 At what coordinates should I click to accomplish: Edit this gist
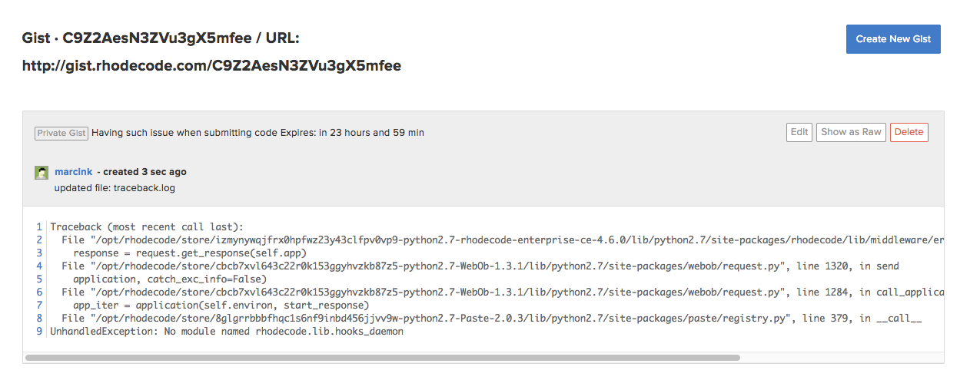pos(799,132)
